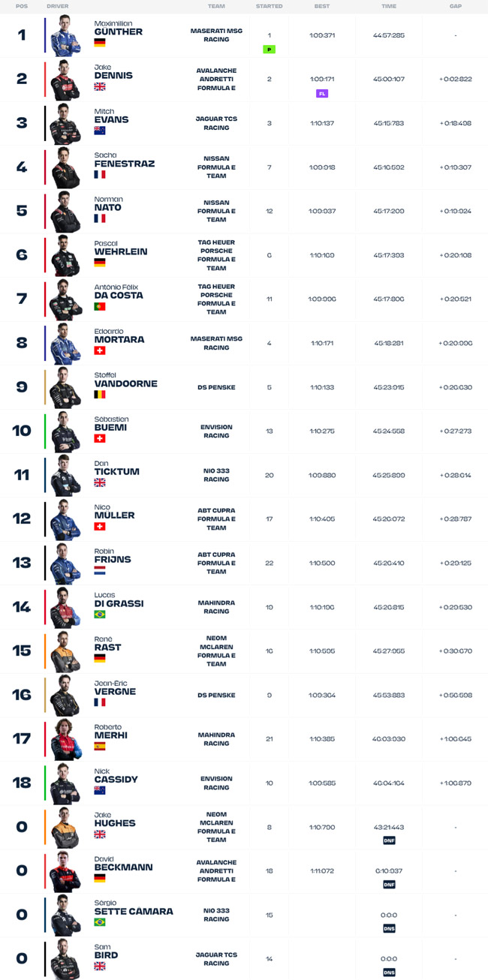Click the purple FL fastest lap badge

(322, 94)
